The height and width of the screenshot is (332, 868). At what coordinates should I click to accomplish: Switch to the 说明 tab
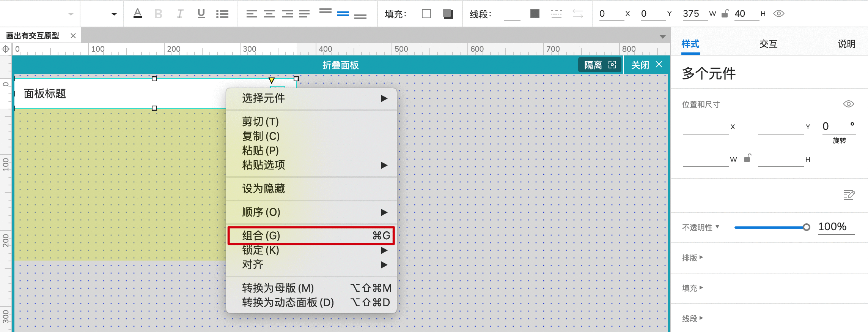pos(846,44)
